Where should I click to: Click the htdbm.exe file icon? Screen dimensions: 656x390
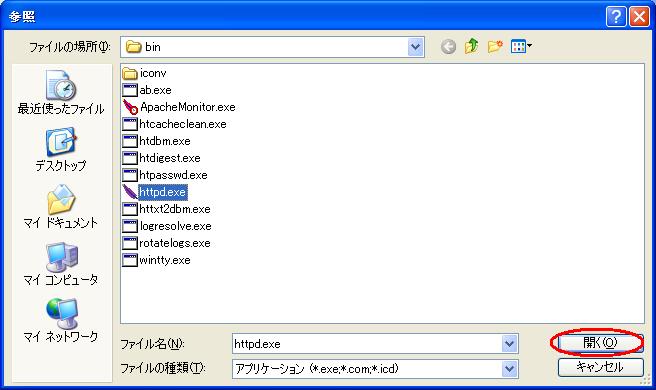pyautogui.click(x=130, y=141)
